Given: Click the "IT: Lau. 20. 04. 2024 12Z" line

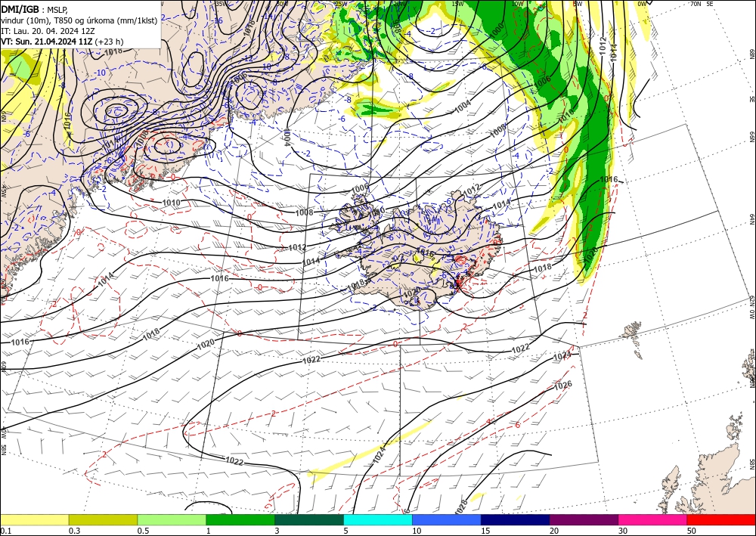Looking at the screenshot, I should pyautogui.click(x=48, y=31).
